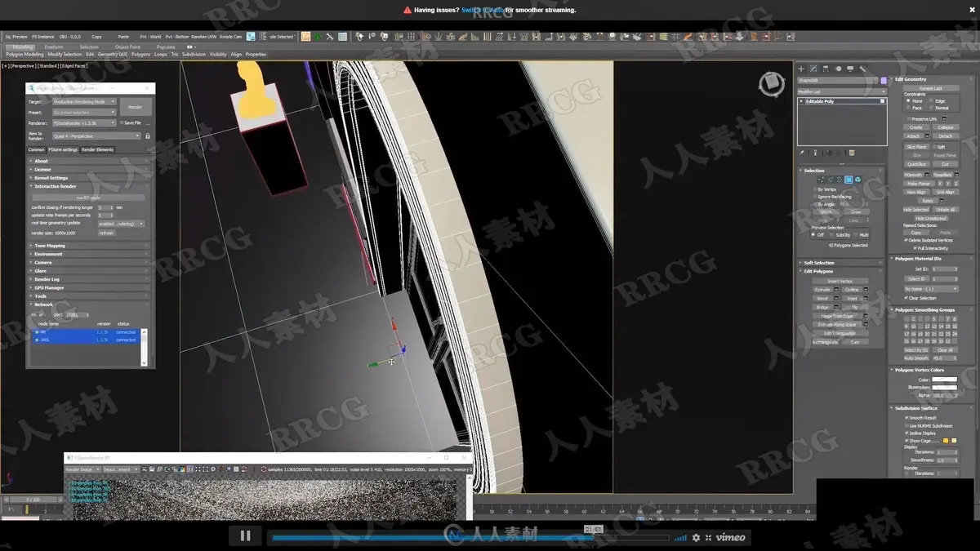
Task: Toggle the lock icon beside View to Render
Action: pyautogui.click(x=148, y=136)
